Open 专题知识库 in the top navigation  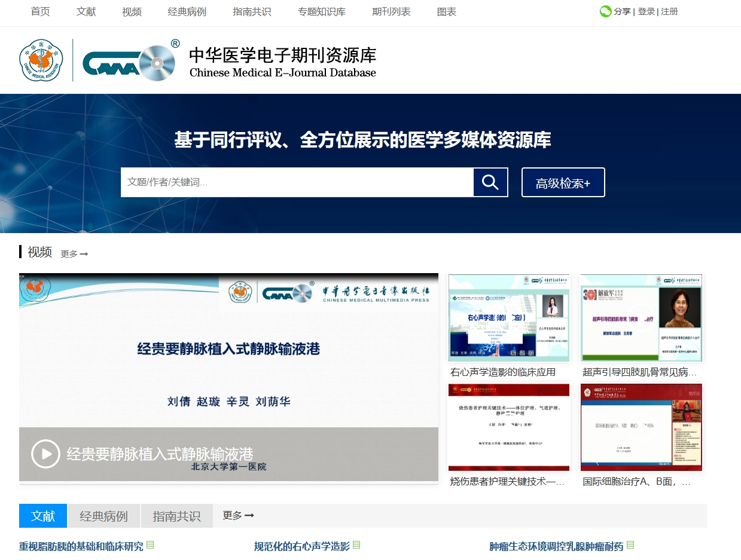click(x=321, y=12)
